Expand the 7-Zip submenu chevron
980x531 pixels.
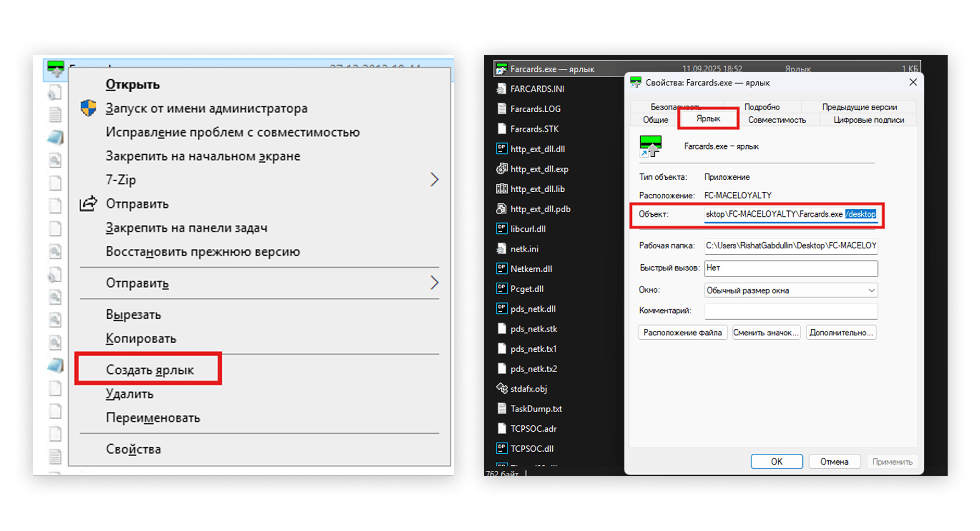coord(434,179)
